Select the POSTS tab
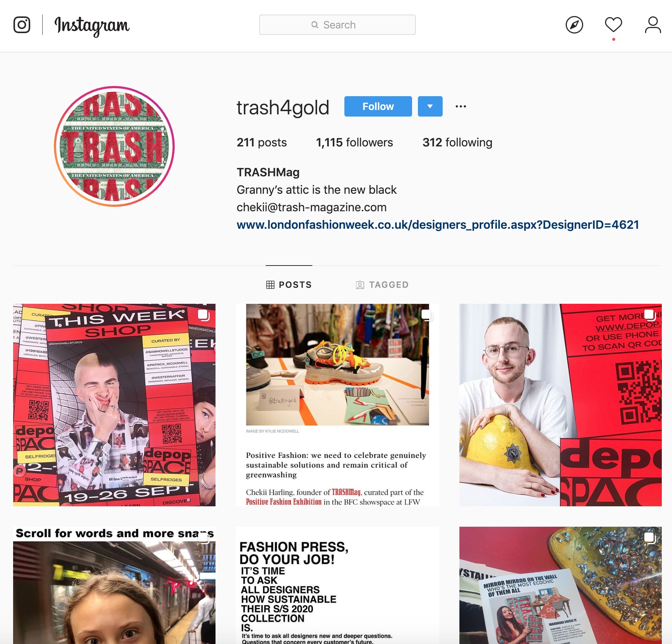The image size is (672, 644). [x=289, y=285]
